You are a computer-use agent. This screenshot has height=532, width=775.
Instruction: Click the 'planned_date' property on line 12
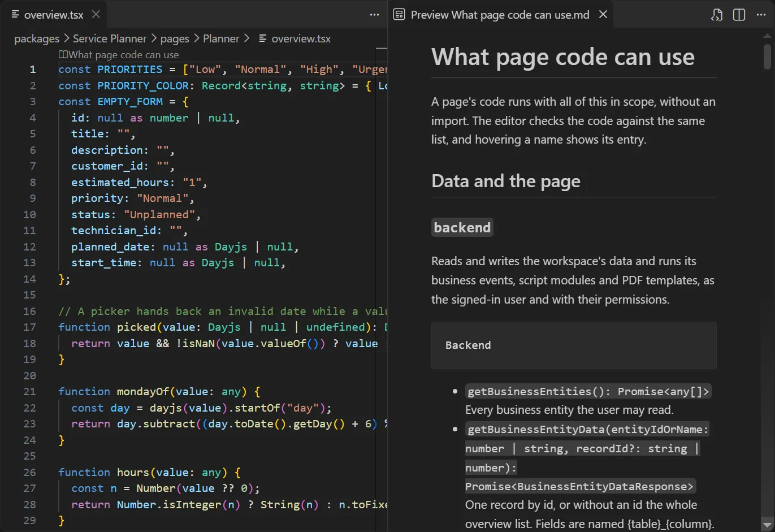click(x=110, y=247)
